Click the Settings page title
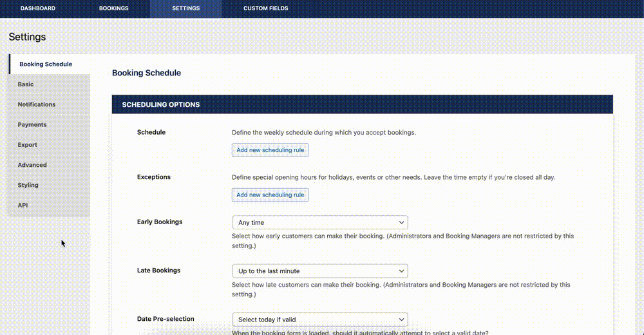Viewport: 644px width, 335px height. 28,37
